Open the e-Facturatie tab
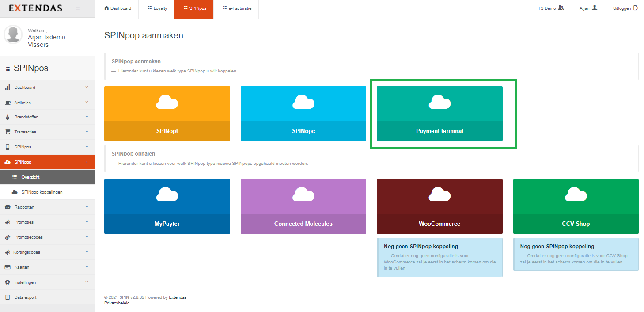This screenshot has height=312, width=644. tap(237, 8)
